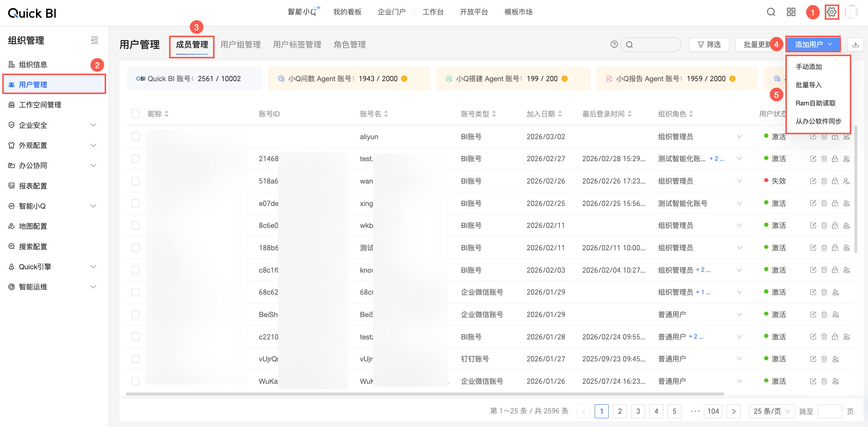Image resolution: width=868 pixels, height=427 pixels.
Task: Open the help question mark icon
Action: click(614, 45)
